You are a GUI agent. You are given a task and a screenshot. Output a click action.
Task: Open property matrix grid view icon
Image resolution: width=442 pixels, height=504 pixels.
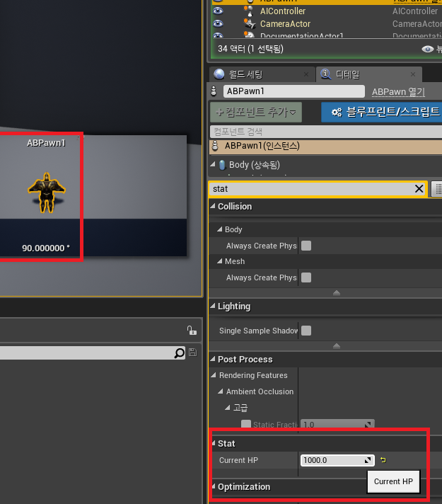(x=437, y=189)
